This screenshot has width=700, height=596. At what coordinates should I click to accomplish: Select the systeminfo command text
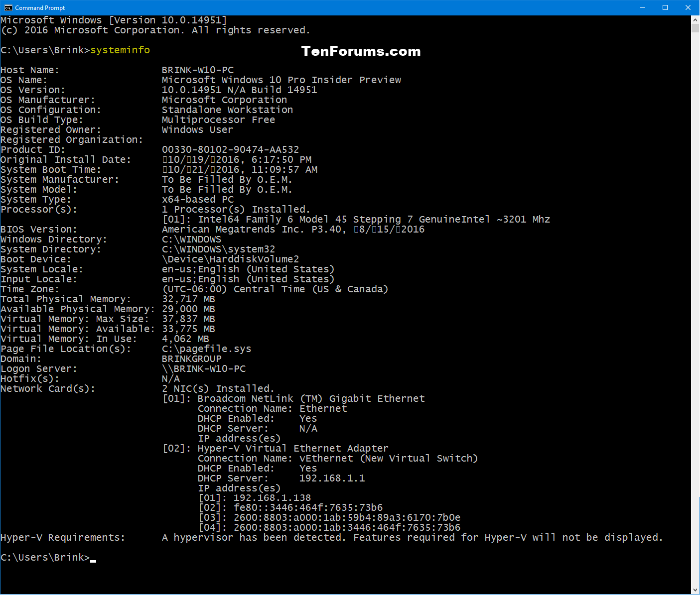click(x=120, y=50)
